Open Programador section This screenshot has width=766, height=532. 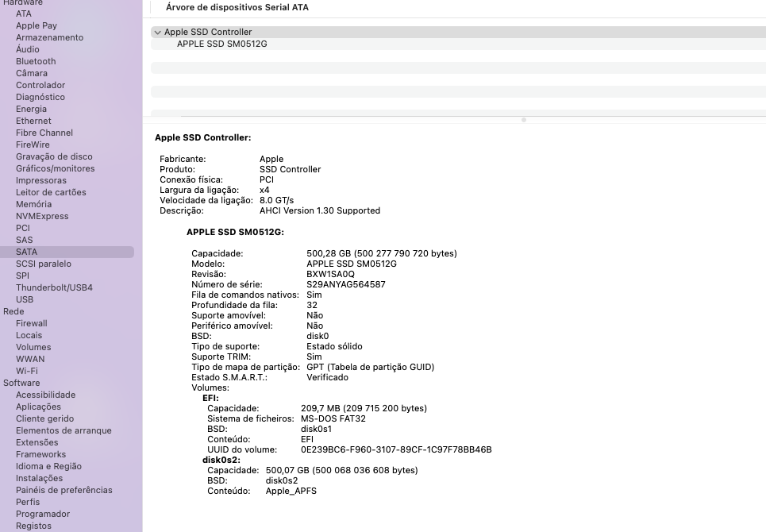pos(43,514)
